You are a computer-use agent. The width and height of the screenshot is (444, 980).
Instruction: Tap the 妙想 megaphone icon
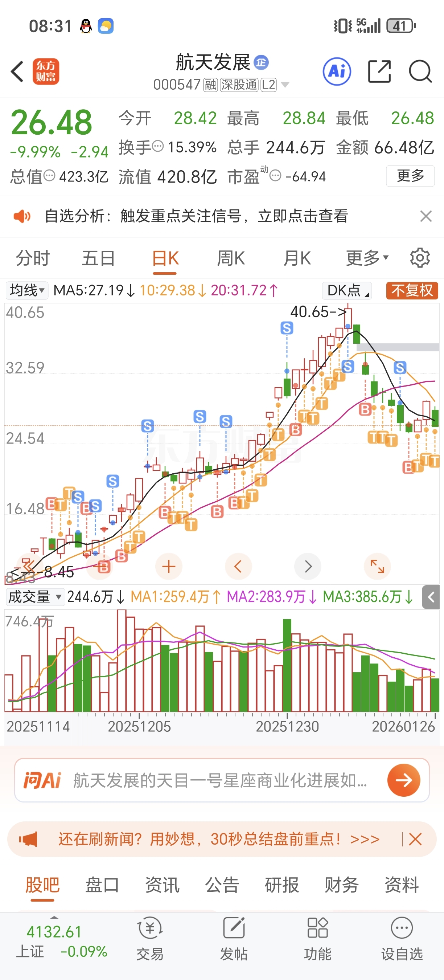coord(28,839)
